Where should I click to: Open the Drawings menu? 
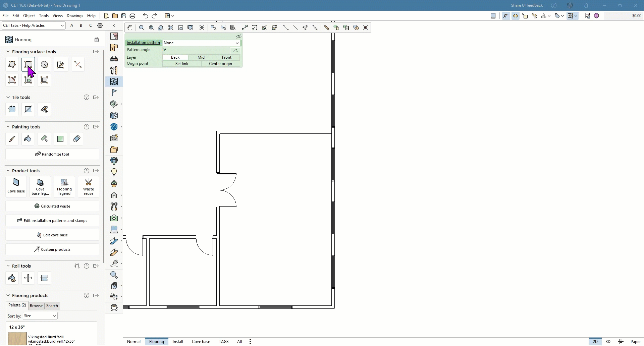point(75,16)
